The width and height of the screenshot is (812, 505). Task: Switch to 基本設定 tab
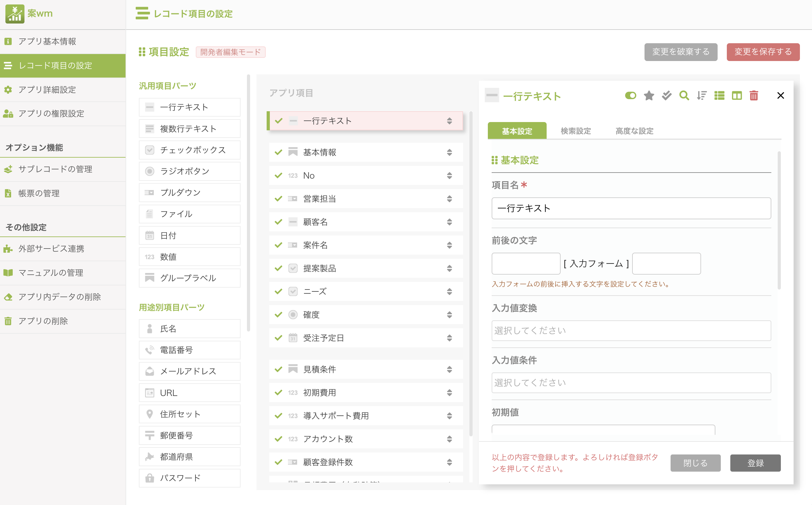tap(517, 131)
